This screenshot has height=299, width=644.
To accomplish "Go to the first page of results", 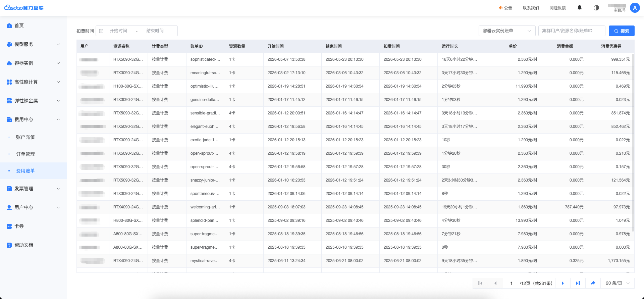I will point(480,283).
